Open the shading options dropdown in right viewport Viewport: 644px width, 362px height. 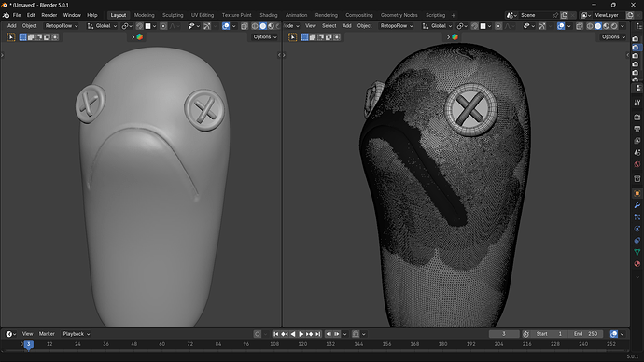[623, 26]
